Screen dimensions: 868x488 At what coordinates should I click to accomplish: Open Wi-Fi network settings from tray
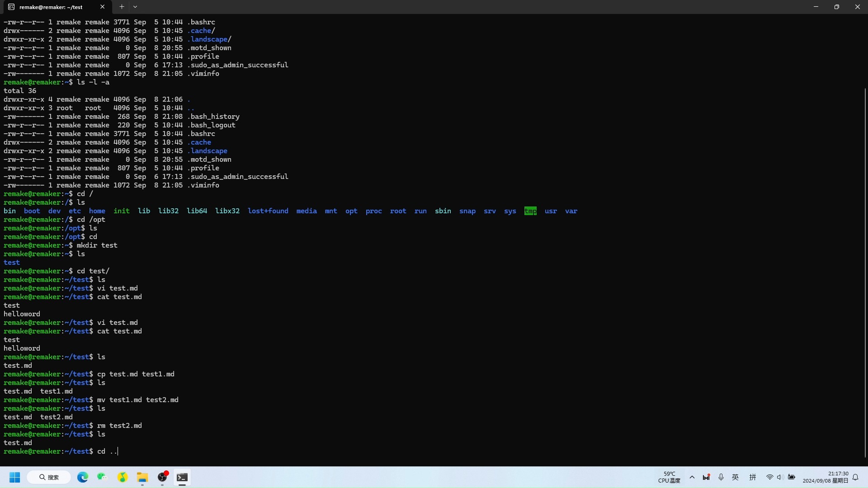coord(769,477)
